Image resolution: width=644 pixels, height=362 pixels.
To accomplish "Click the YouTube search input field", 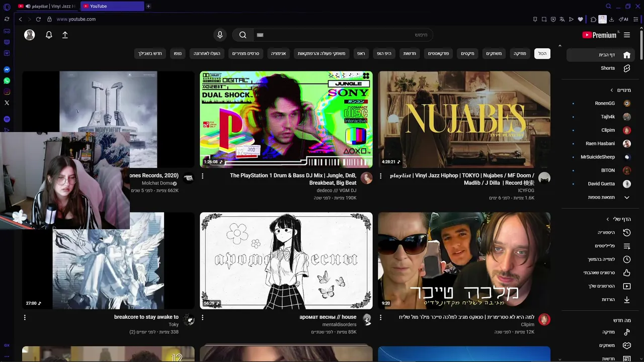I will click(343, 35).
